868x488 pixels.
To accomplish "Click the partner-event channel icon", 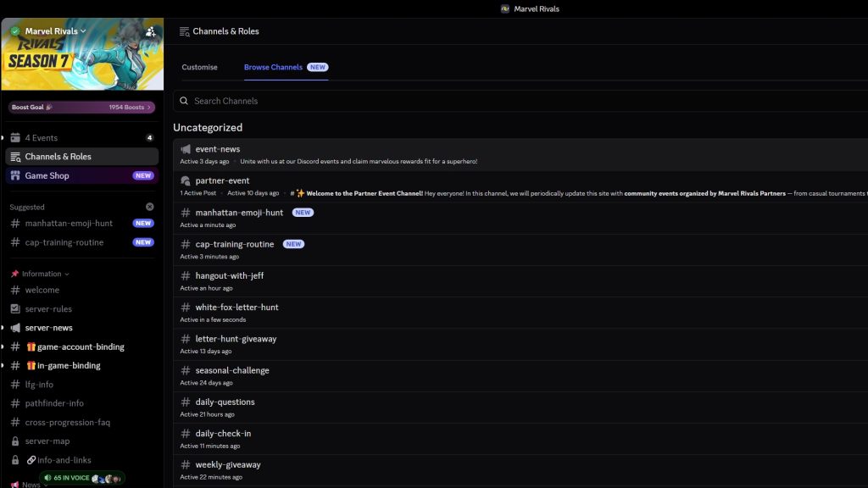I will 185,180.
